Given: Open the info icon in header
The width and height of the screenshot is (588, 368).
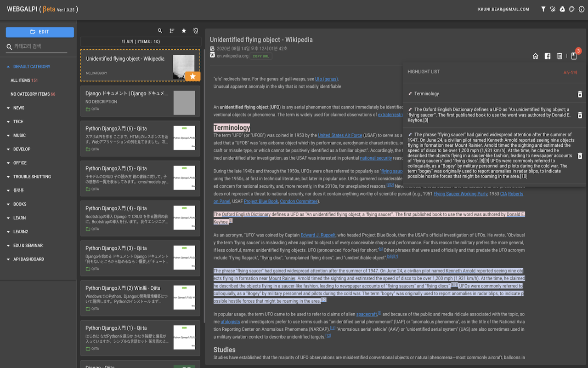Looking at the screenshot, I should click(581, 9).
